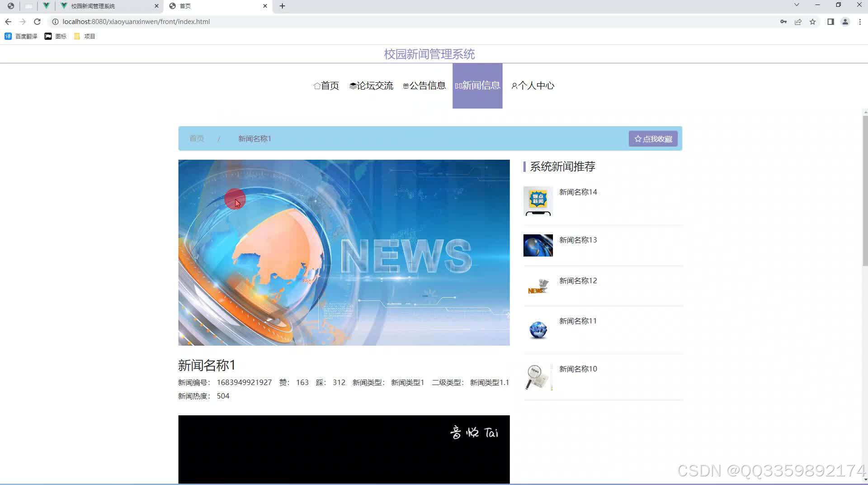Screen dimensions: 868x485
Task: Select the active 首页 browser tab
Action: (218, 6)
